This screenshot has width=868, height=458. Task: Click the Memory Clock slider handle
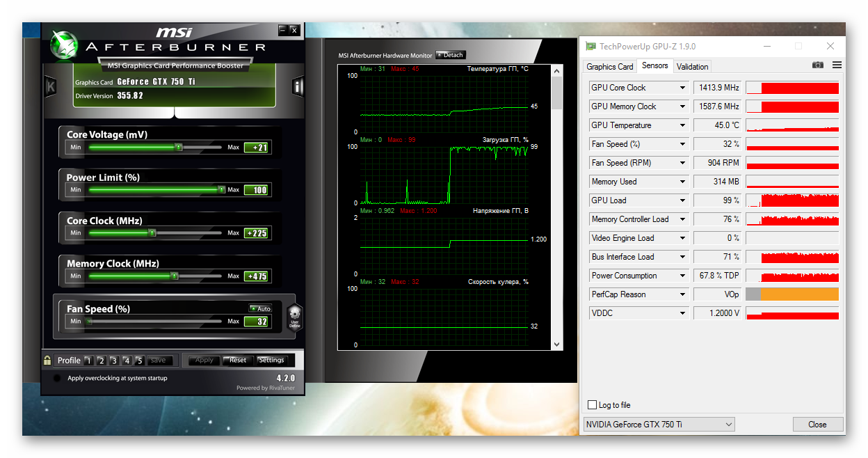point(174,276)
